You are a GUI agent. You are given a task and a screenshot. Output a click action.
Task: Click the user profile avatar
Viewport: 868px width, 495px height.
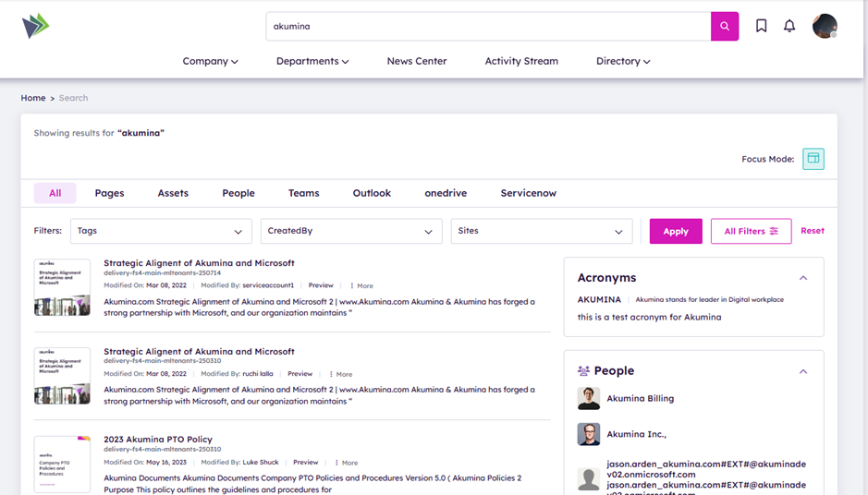(824, 27)
